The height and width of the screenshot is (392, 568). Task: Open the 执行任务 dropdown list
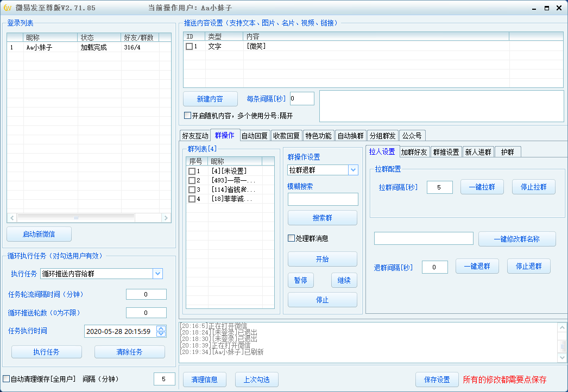pyautogui.click(x=157, y=274)
